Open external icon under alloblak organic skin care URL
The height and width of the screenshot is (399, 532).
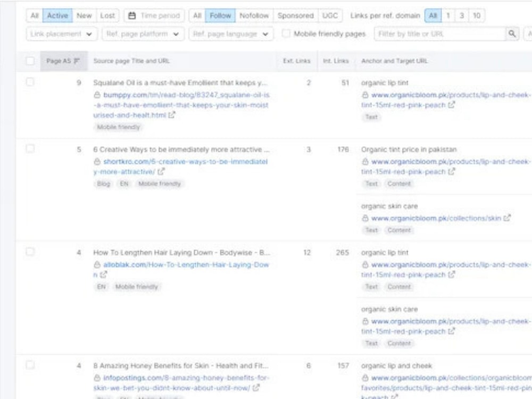pyautogui.click(x=451, y=331)
